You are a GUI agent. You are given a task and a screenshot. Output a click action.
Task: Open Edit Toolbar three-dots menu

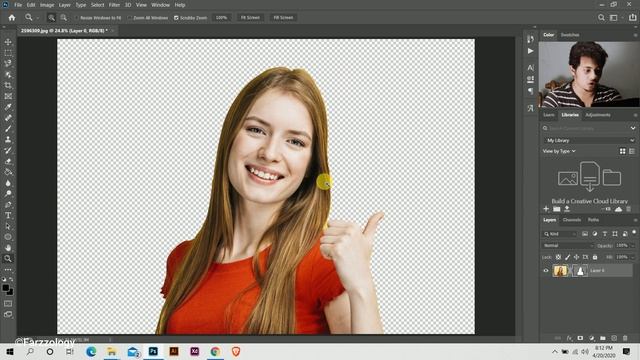(8, 270)
